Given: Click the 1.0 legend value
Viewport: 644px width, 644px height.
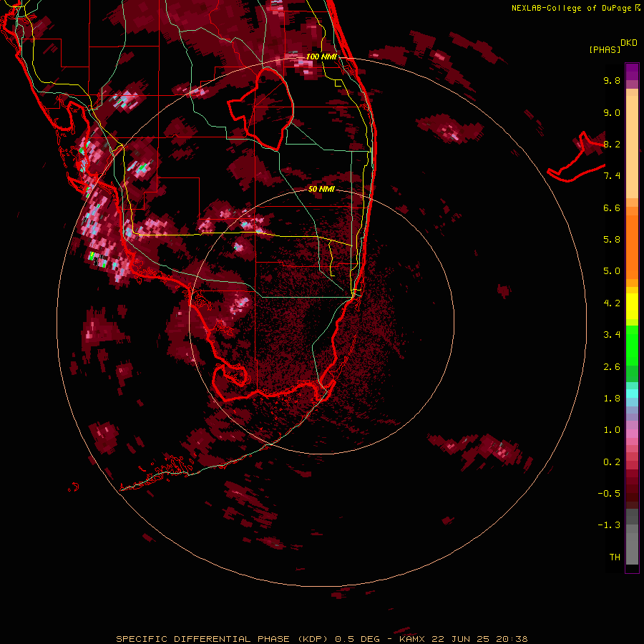Looking at the screenshot, I should click(x=612, y=430).
